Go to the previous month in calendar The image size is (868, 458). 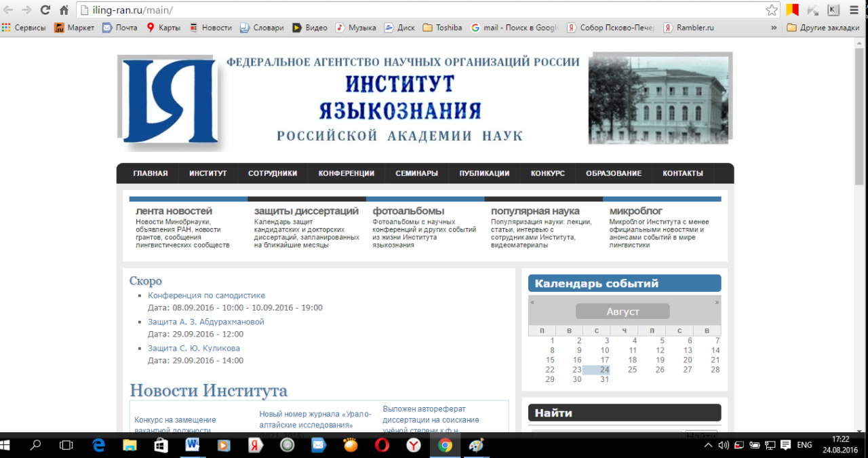coord(532,302)
